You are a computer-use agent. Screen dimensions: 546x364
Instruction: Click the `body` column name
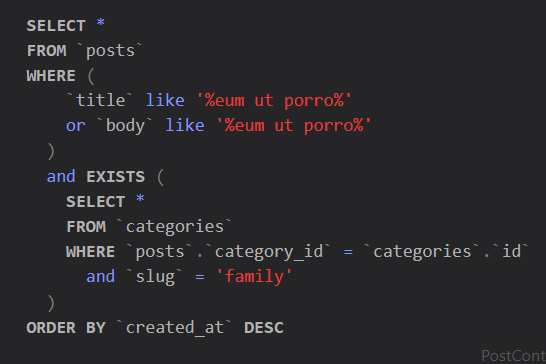click(x=125, y=125)
